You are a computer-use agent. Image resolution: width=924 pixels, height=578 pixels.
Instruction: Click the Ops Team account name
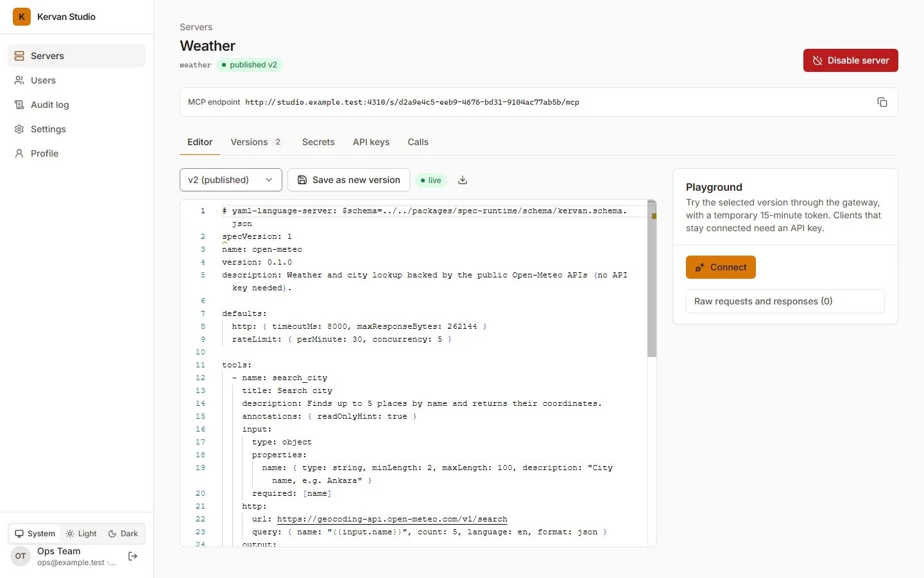[59, 551]
